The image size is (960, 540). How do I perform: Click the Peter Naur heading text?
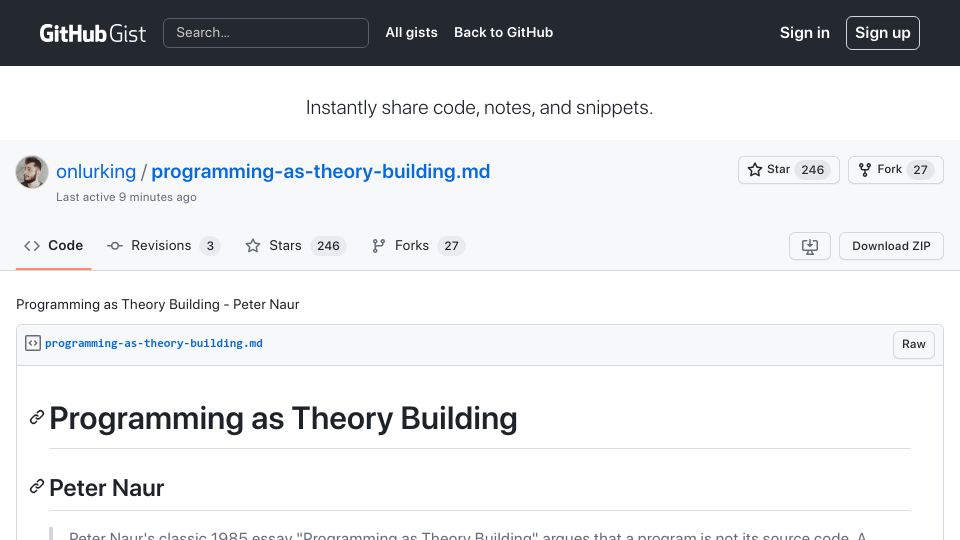tap(107, 488)
